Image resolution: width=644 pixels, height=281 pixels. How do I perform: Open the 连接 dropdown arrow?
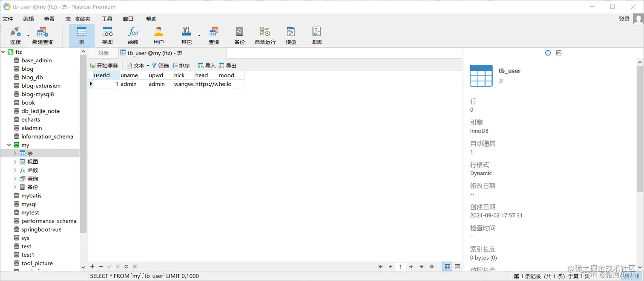click(29, 35)
